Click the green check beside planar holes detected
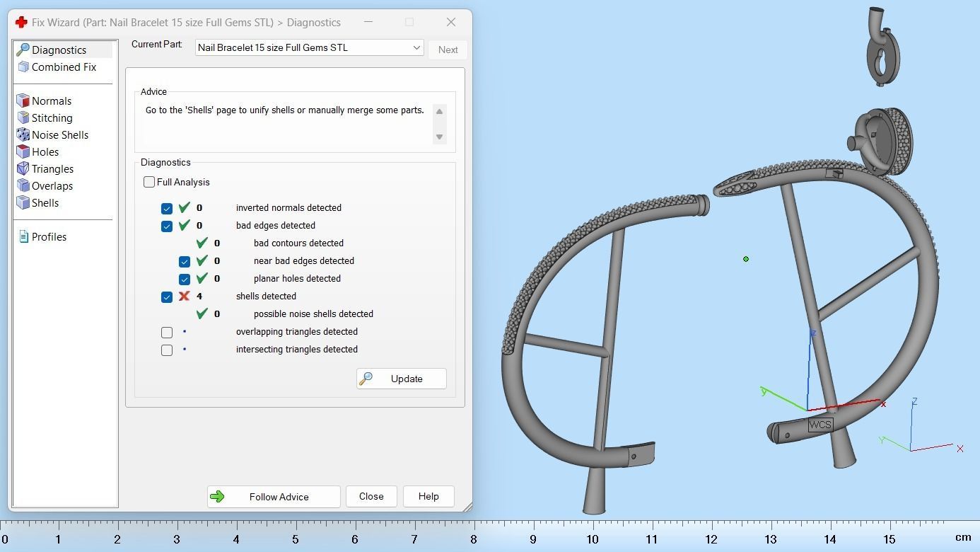The image size is (980, 552). (x=202, y=278)
